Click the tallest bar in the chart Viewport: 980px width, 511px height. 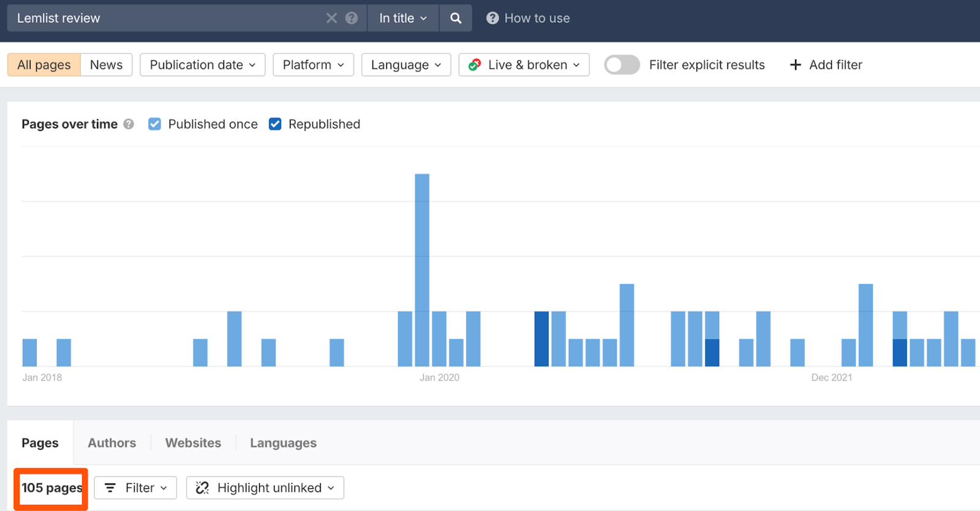coord(422,270)
